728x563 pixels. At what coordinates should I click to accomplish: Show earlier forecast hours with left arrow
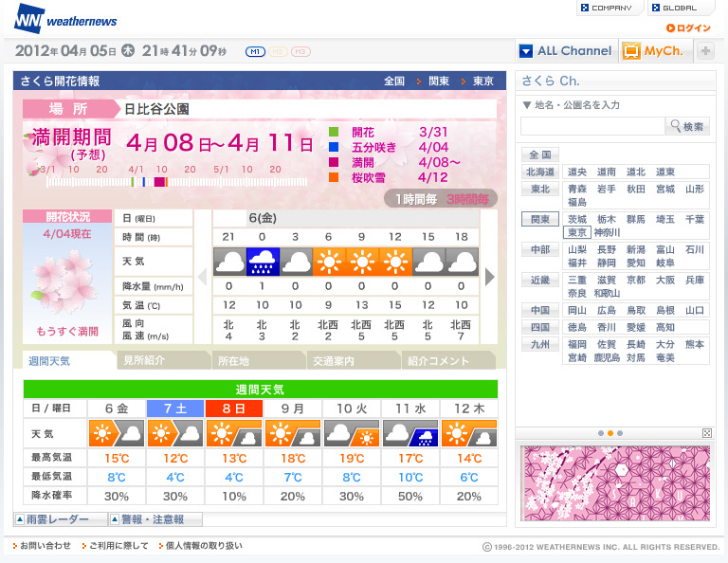[x=203, y=277]
